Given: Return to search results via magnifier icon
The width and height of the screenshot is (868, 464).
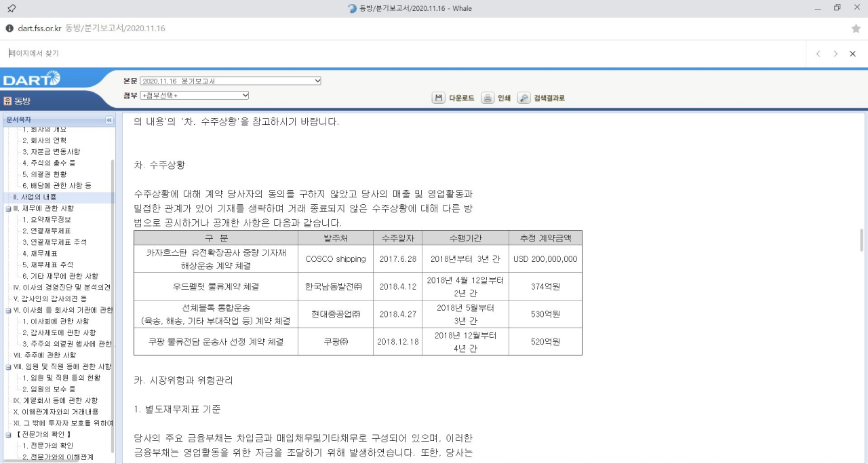Looking at the screenshot, I should (x=524, y=98).
